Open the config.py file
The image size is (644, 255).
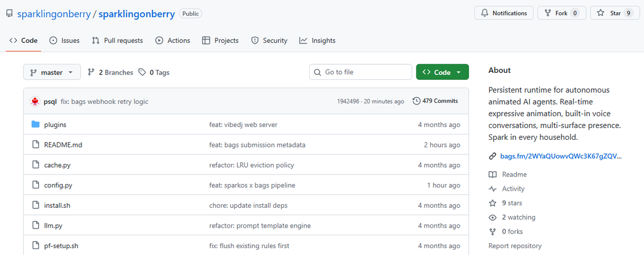[58, 185]
